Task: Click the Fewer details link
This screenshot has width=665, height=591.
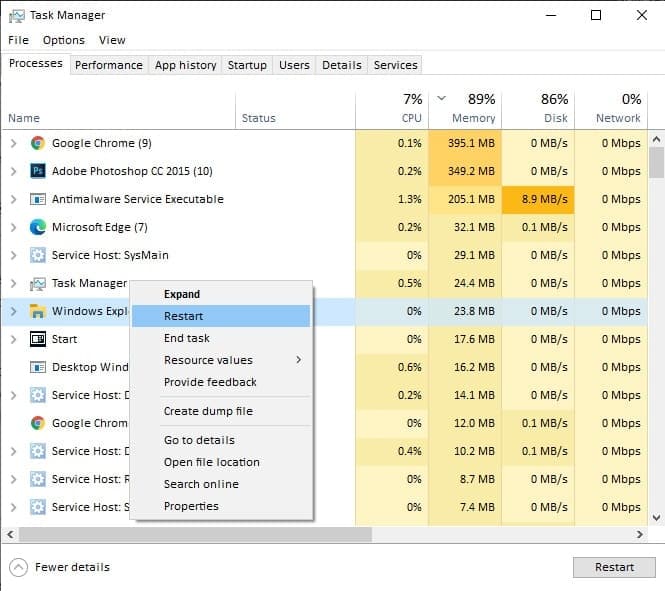Action: pyautogui.click(x=73, y=567)
